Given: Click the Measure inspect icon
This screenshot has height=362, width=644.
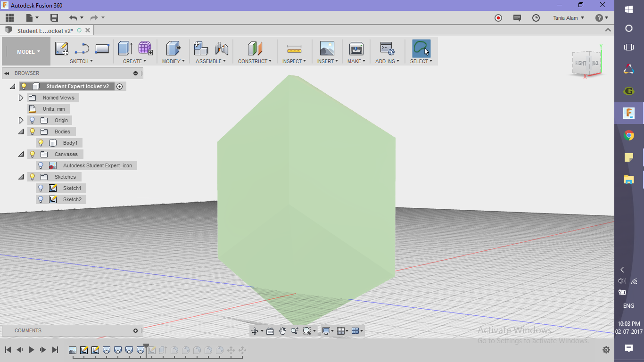Looking at the screenshot, I should [294, 49].
